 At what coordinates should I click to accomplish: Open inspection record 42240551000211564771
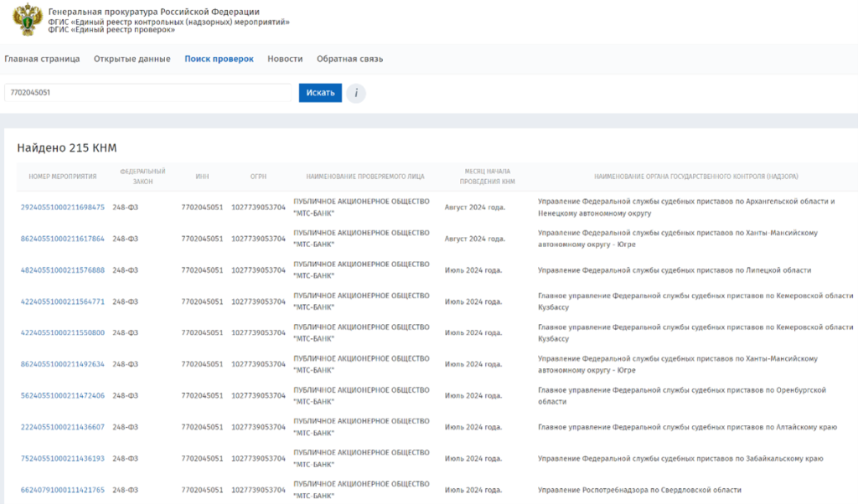pyautogui.click(x=63, y=301)
